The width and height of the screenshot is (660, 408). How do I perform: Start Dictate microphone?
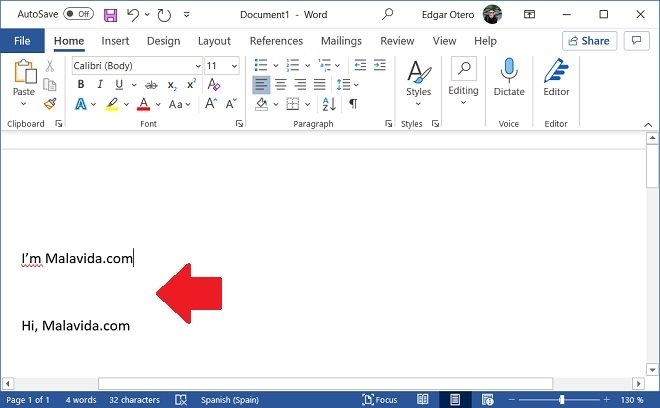click(x=509, y=77)
